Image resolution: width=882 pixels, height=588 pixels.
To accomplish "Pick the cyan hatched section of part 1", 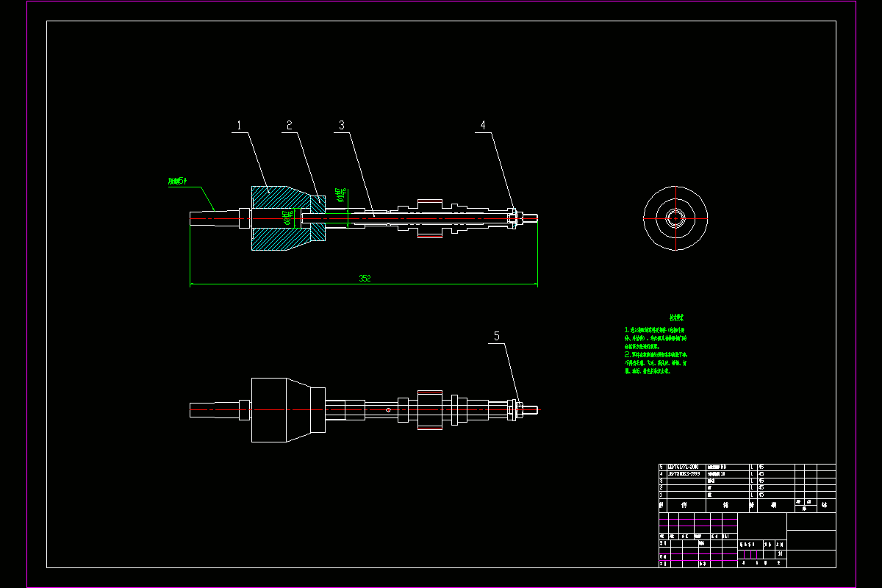I will (282, 218).
